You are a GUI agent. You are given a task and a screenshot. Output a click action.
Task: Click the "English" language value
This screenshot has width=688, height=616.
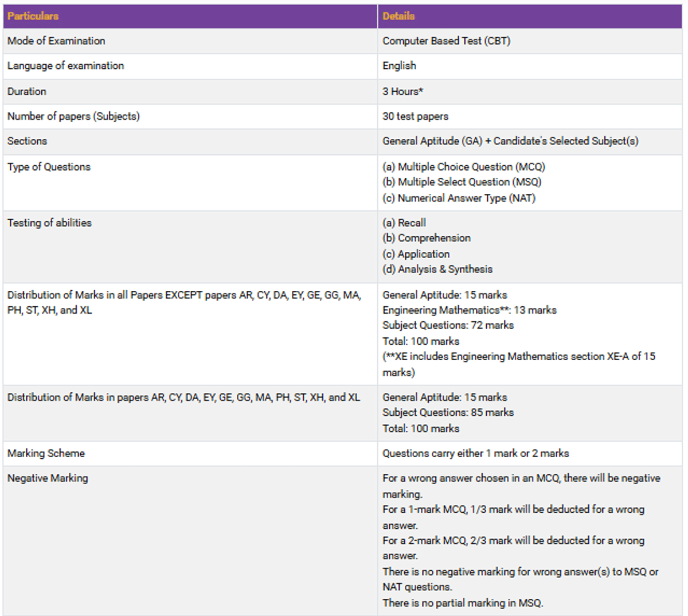[x=399, y=65]
